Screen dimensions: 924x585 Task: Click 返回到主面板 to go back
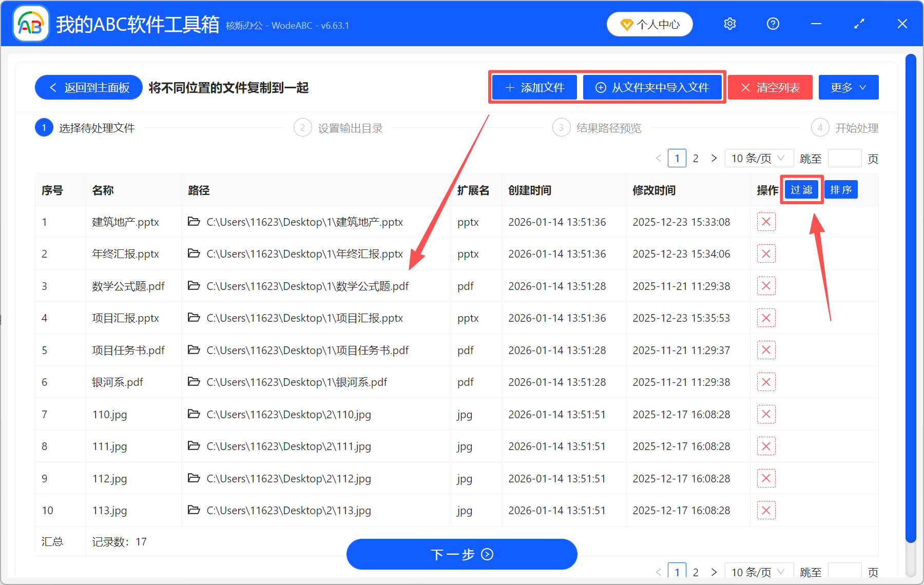coord(88,87)
